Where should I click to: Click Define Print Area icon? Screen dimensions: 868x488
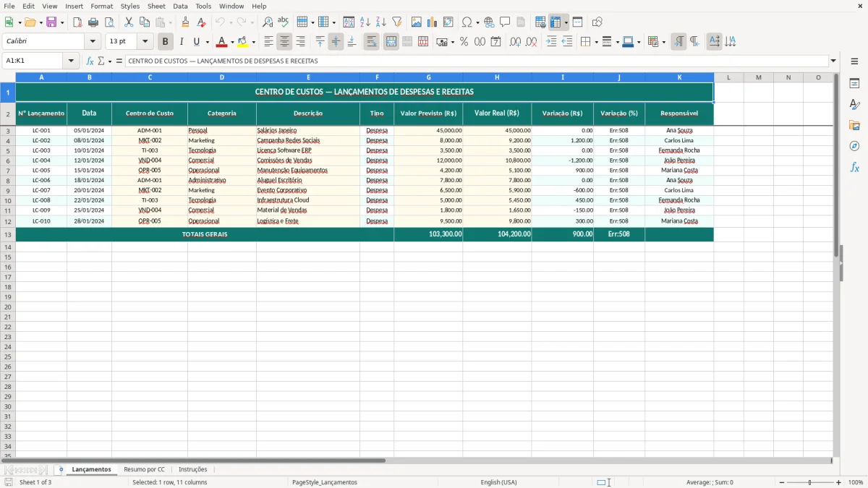pos(540,22)
